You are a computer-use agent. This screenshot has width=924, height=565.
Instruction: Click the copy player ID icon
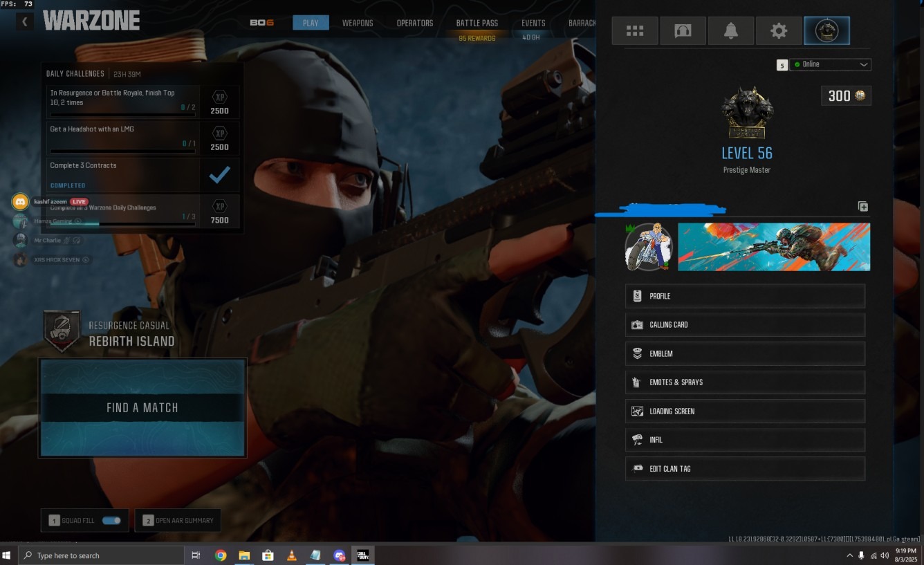tap(863, 206)
